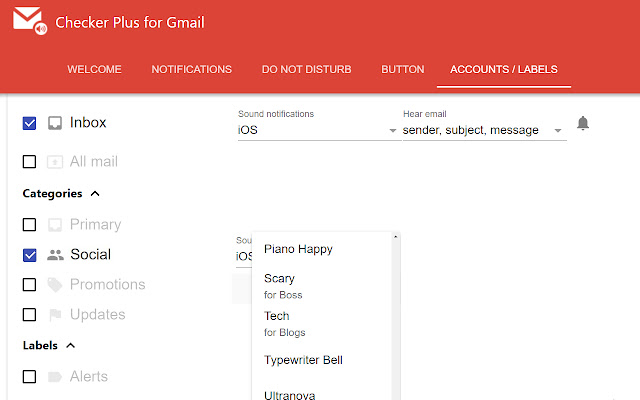640x400 pixels.
Task: Click the Alerts label icon
Action: point(55,377)
